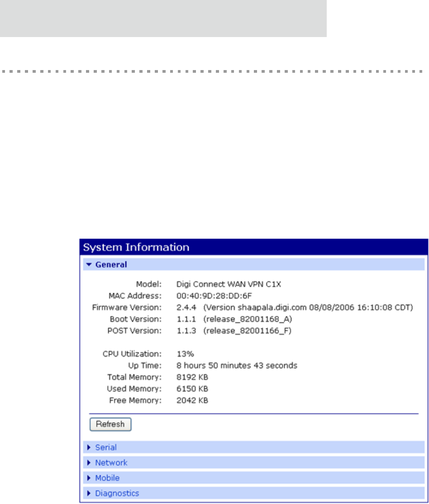Select total memory 8192 KB
The height and width of the screenshot is (504, 429).
(x=192, y=377)
